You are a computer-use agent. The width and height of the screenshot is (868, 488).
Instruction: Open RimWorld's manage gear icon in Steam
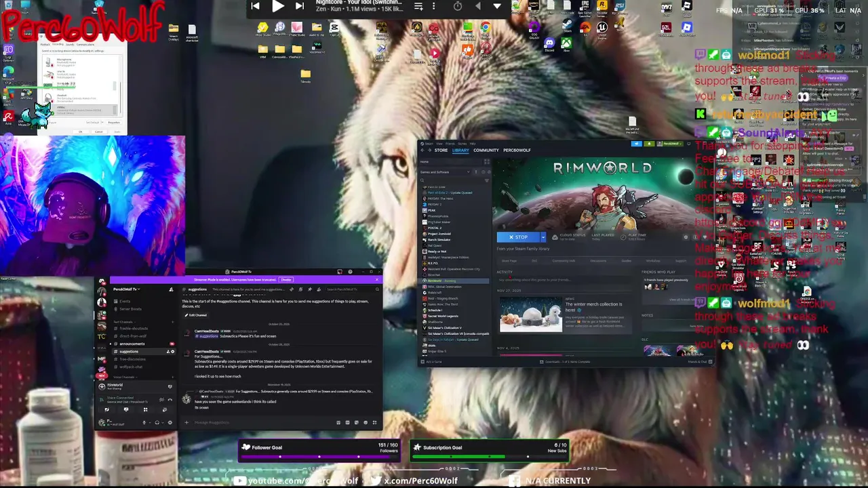point(686,237)
